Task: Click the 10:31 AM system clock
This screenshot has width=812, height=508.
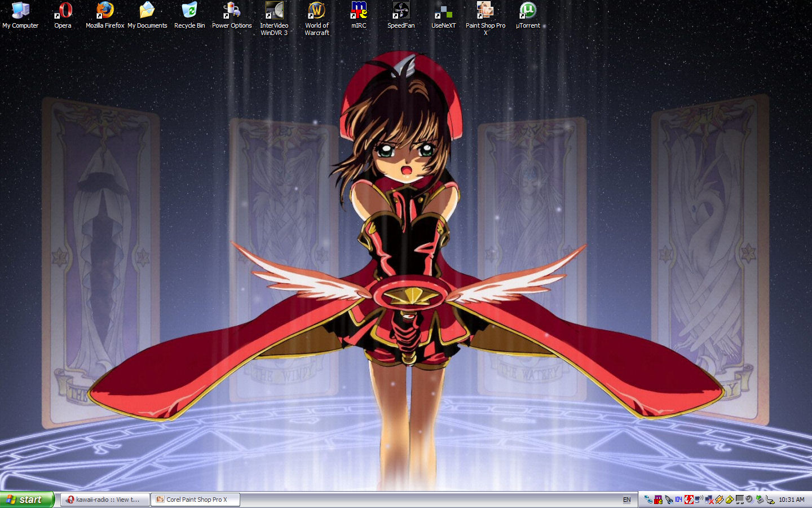Action: pyautogui.click(x=791, y=500)
